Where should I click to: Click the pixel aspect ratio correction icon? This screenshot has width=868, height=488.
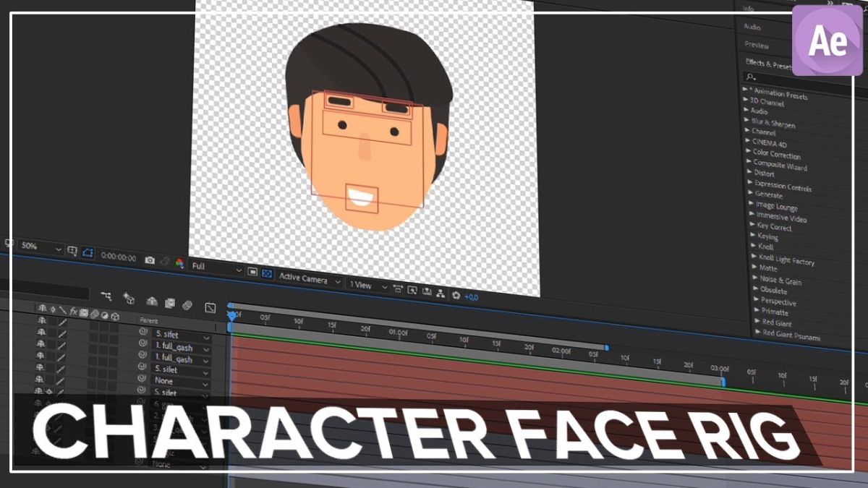pyautogui.click(x=398, y=288)
